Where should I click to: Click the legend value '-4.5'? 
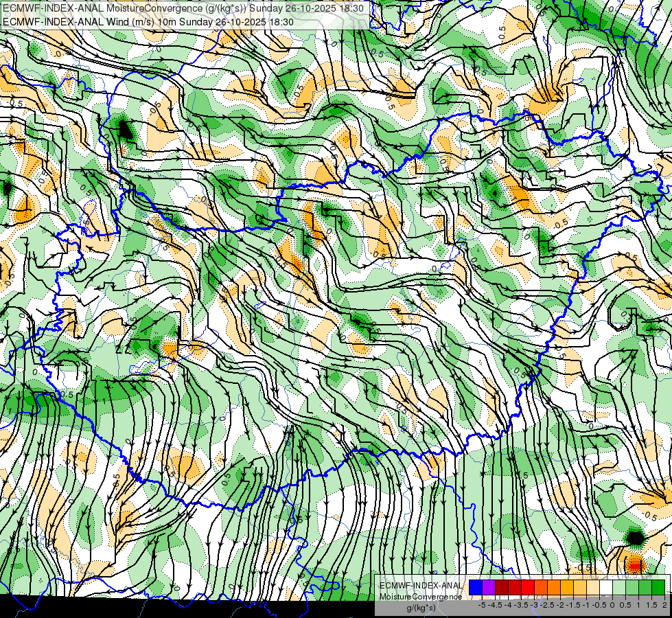(496, 605)
